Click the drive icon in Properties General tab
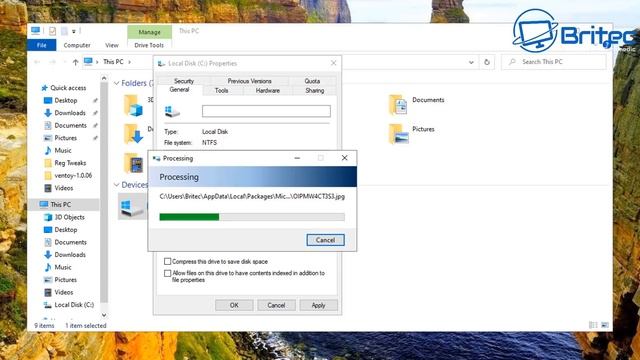Image resolution: width=640 pixels, height=360 pixels. (172, 111)
